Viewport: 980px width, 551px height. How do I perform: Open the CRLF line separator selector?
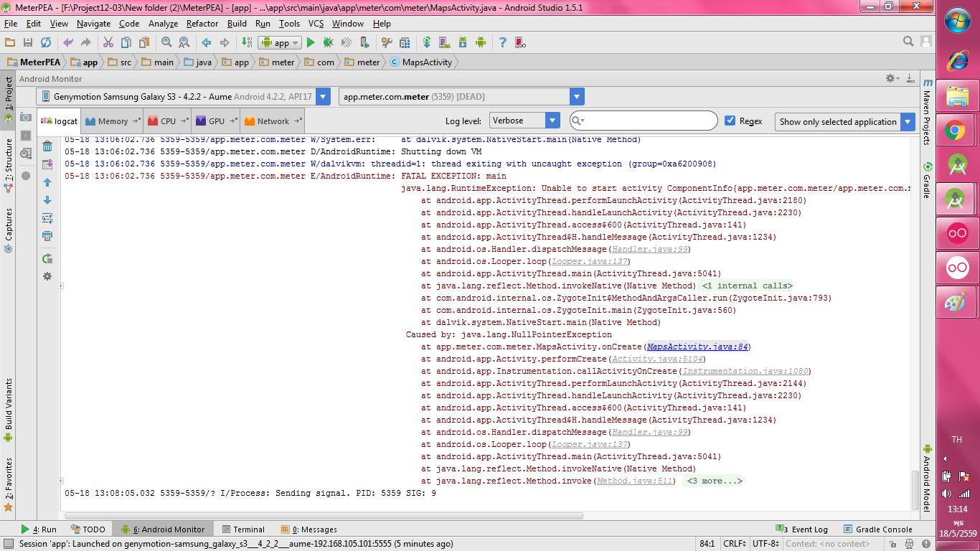pyautogui.click(x=735, y=544)
